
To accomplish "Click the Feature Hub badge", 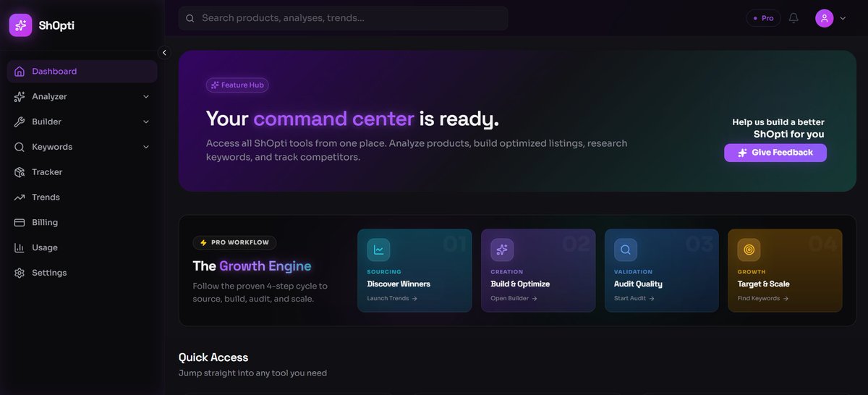I will point(237,85).
